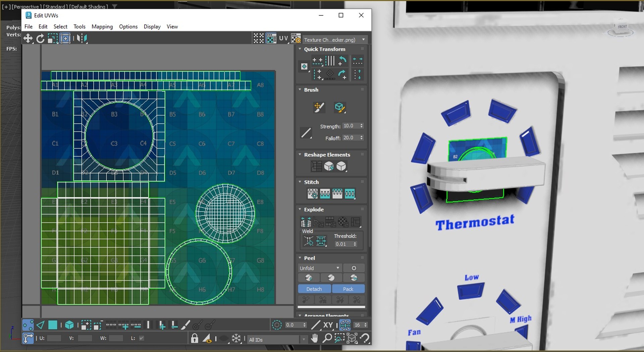
Task: Open the Mapping menu
Action: [x=102, y=26]
